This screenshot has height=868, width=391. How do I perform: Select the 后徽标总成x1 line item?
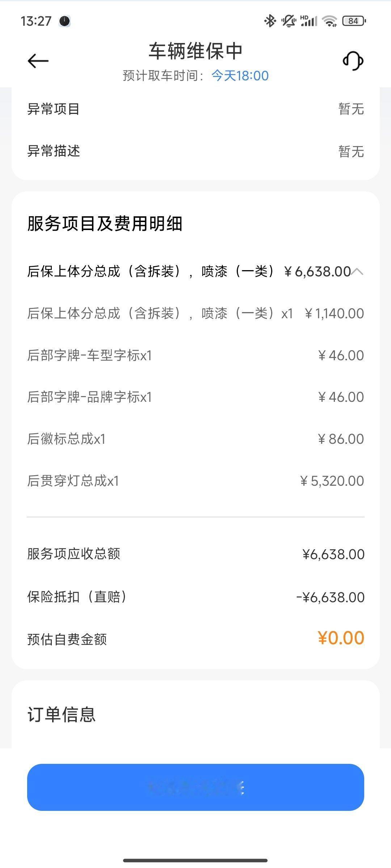click(195, 439)
